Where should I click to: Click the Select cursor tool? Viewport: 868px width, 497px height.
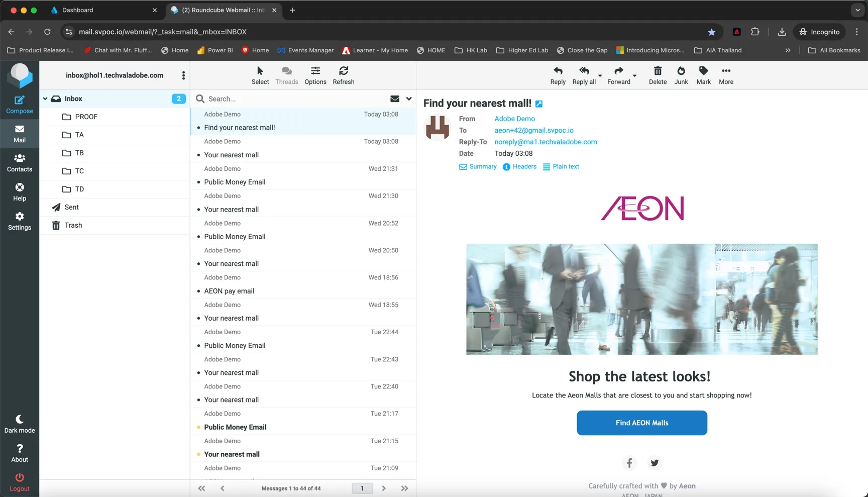(x=260, y=75)
